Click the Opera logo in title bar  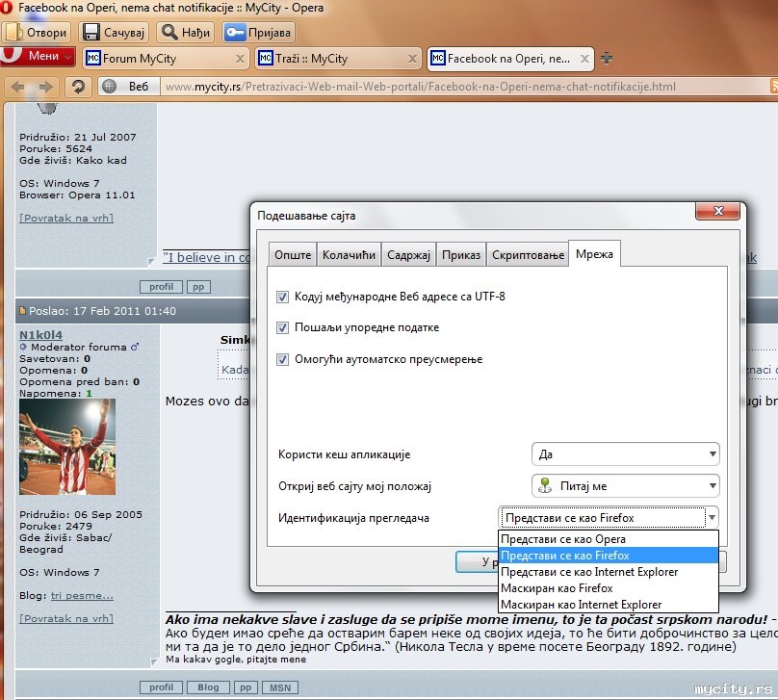(7, 8)
